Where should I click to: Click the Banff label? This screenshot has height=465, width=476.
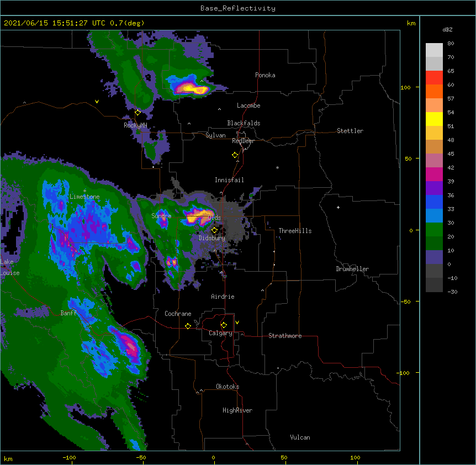(68, 313)
